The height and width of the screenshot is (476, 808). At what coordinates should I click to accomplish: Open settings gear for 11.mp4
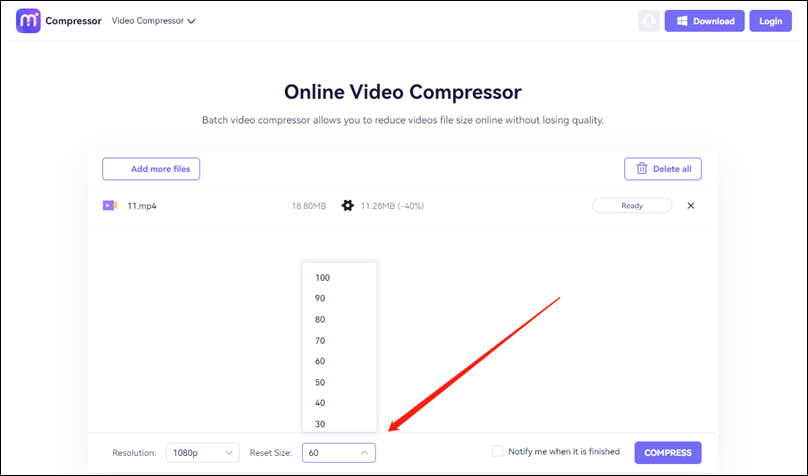pos(348,206)
